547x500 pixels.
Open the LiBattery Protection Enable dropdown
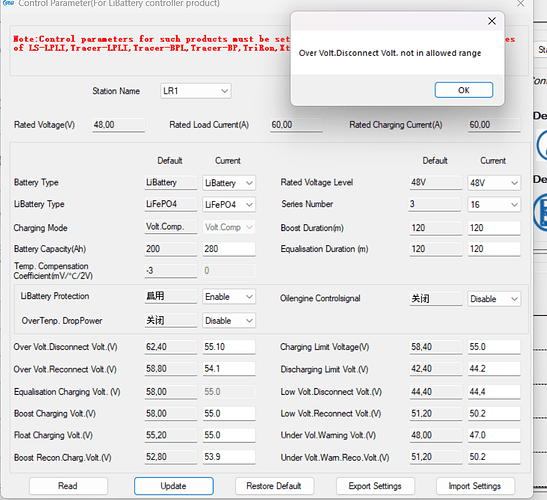pos(229,297)
